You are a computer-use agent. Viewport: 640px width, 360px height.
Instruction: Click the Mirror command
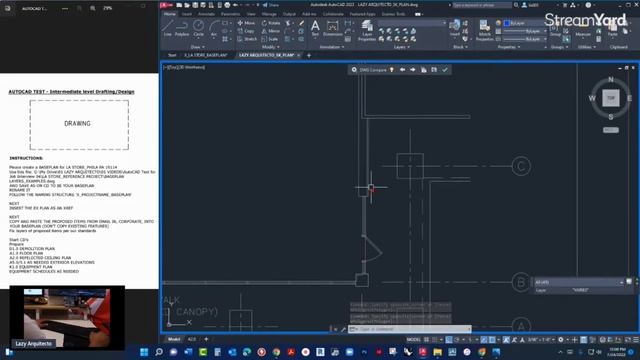click(271, 31)
